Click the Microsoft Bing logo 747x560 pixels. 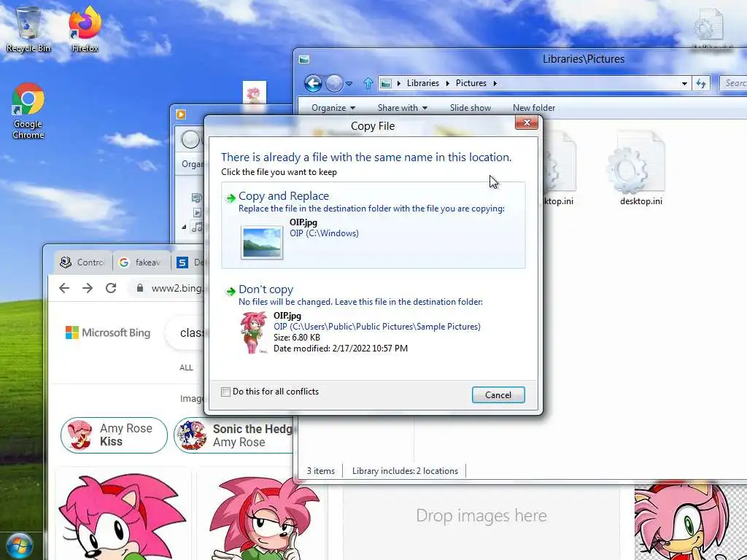(108, 332)
